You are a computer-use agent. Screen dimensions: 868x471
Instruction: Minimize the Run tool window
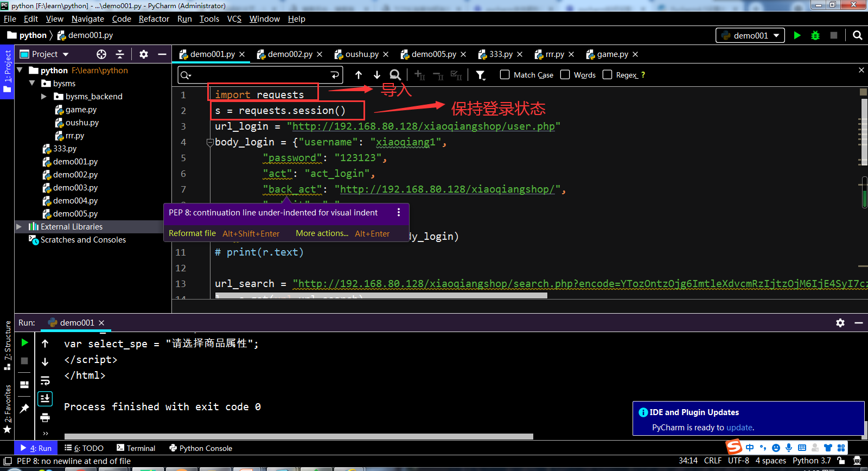859,323
